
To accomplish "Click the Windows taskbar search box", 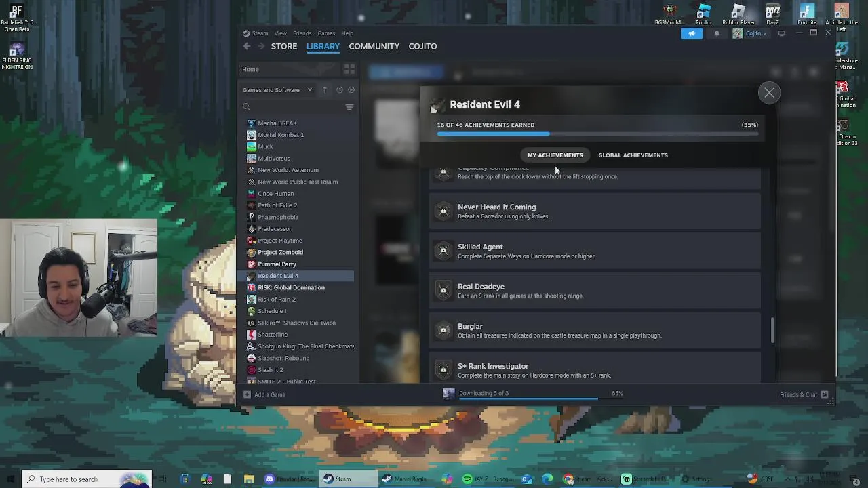I will coord(86,479).
